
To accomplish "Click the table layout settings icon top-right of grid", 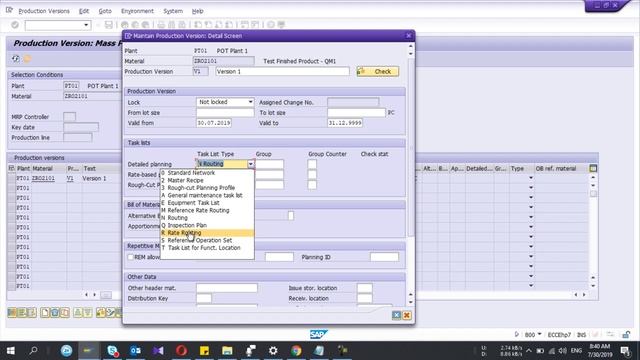I will [593, 168].
